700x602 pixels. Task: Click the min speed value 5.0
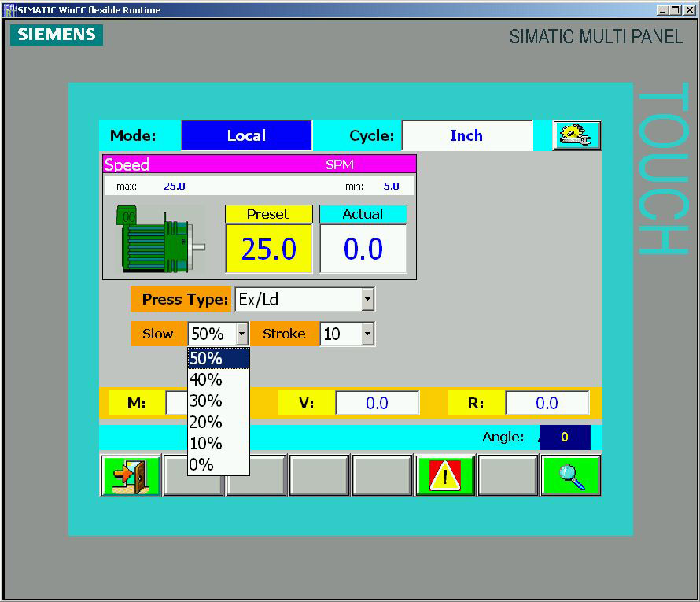pos(391,187)
